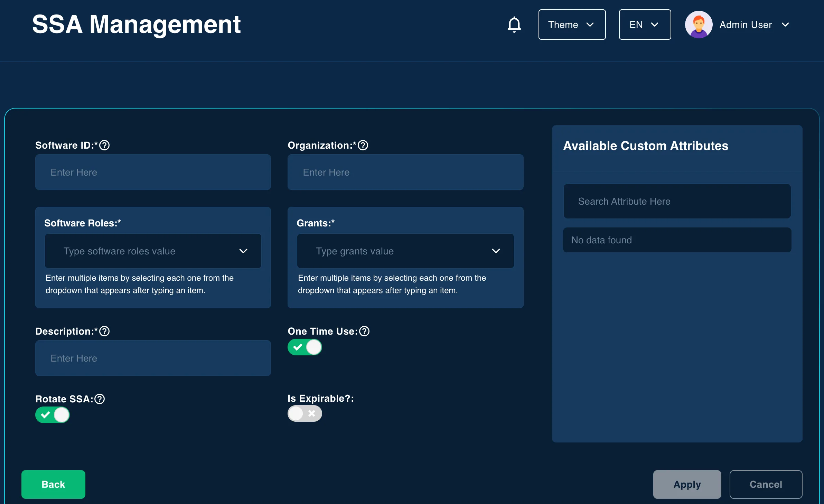Viewport: 824px width, 504px height.
Task: Expand the grants value dropdown arrow
Action: coord(496,251)
